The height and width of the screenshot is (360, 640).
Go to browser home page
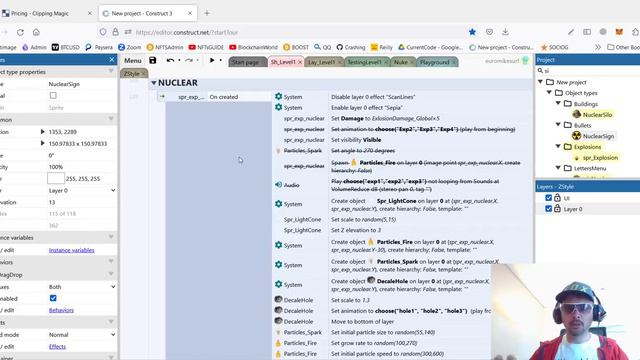point(36,32)
